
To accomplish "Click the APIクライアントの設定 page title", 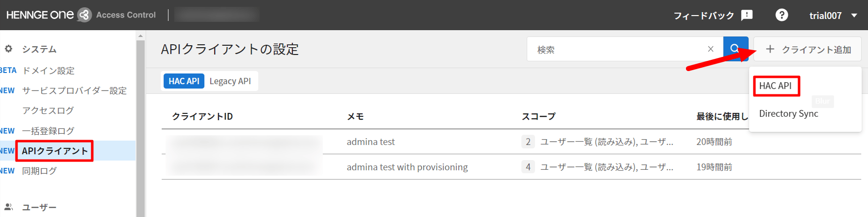I will point(230,49).
